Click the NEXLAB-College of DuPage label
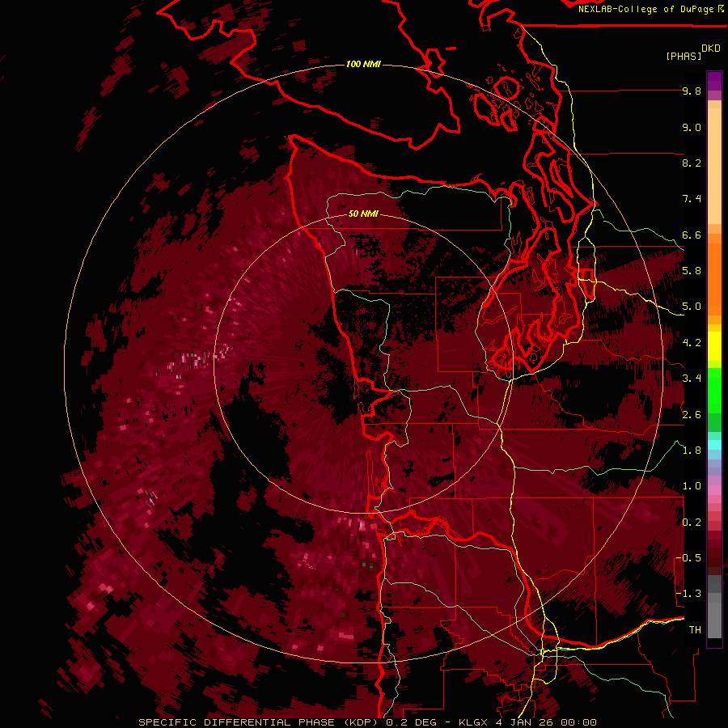Screen dimensions: 728x728 coord(646,9)
